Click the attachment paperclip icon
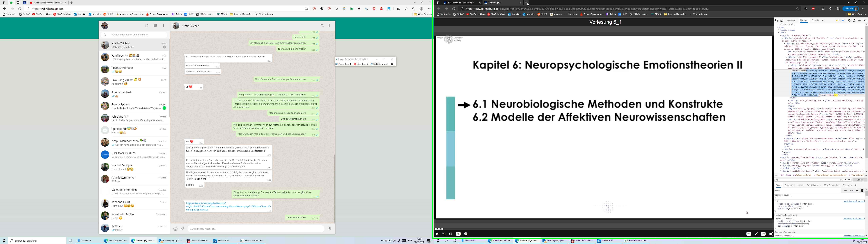Image resolution: width=868 pixels, height=244 pixels. 183,229
